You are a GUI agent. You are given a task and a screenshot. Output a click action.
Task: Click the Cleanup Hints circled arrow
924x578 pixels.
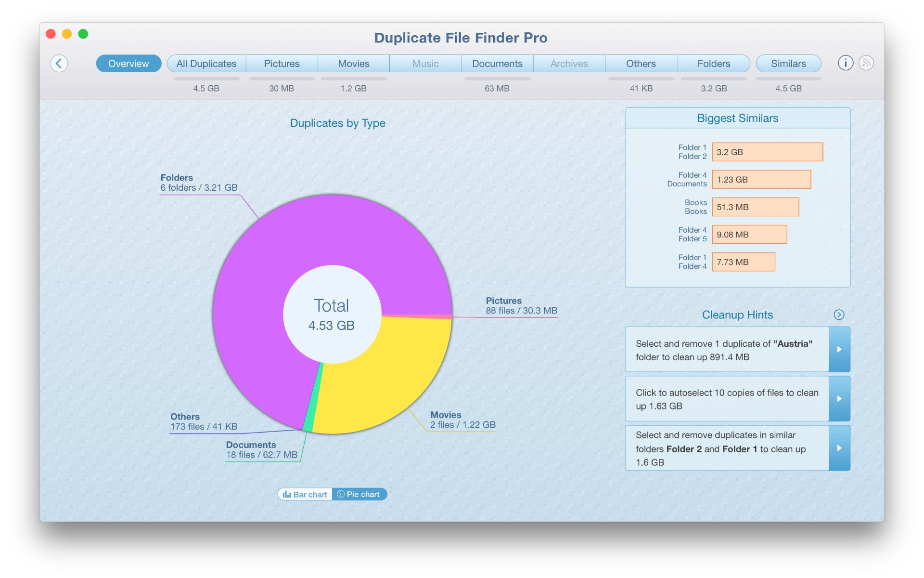(839, 315)
